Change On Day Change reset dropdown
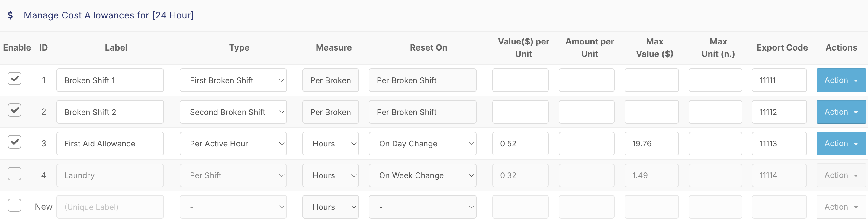The image size is (868, 222). point(422,144)
